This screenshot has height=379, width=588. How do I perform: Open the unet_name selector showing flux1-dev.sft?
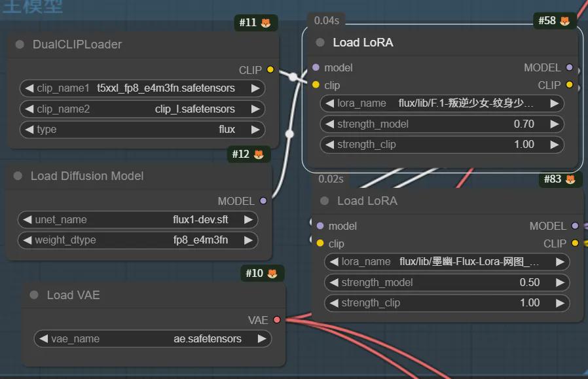click(138, 220)
